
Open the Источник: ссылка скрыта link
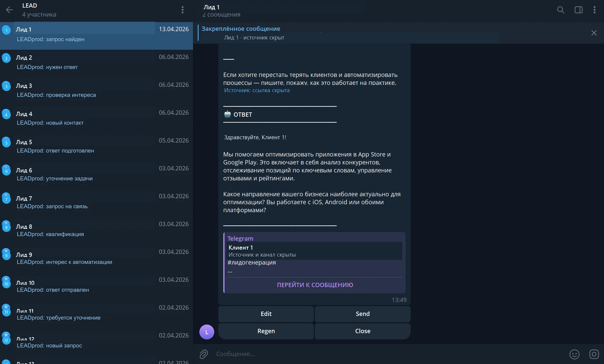pos(257,90)
